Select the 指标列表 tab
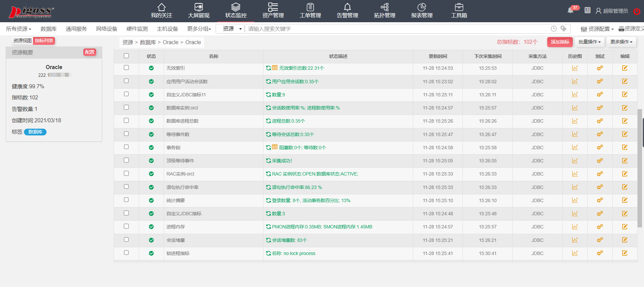Viewport: 644px width, 287px height. pyautogui.click(x=44, y=41)
